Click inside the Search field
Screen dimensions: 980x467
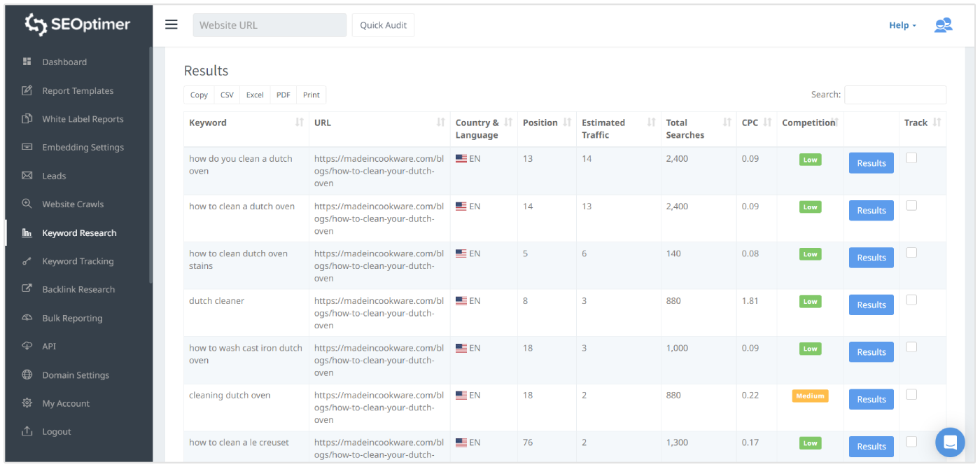point(895,94)
